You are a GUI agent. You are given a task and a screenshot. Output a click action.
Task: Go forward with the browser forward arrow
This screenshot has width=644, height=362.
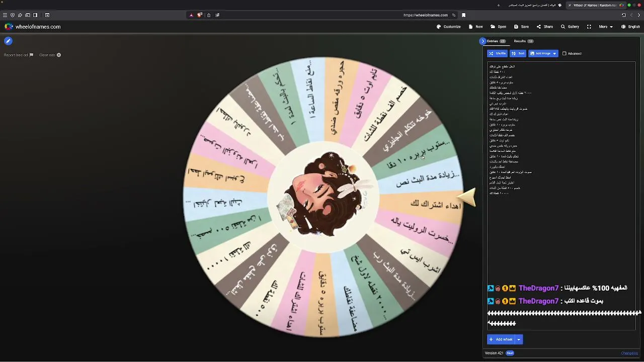click(639, 15)
